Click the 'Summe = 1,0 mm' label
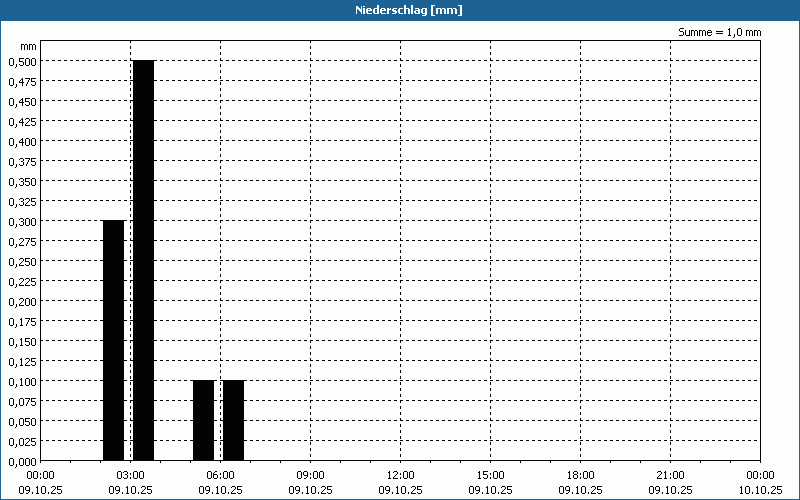This screenshot has height=500, width=800. (x=720, y=32)
